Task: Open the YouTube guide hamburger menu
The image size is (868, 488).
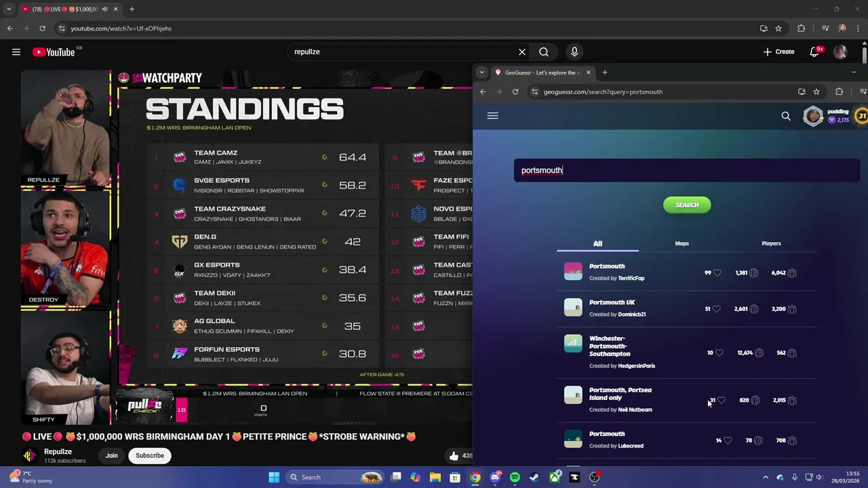Action: (16, 52)
